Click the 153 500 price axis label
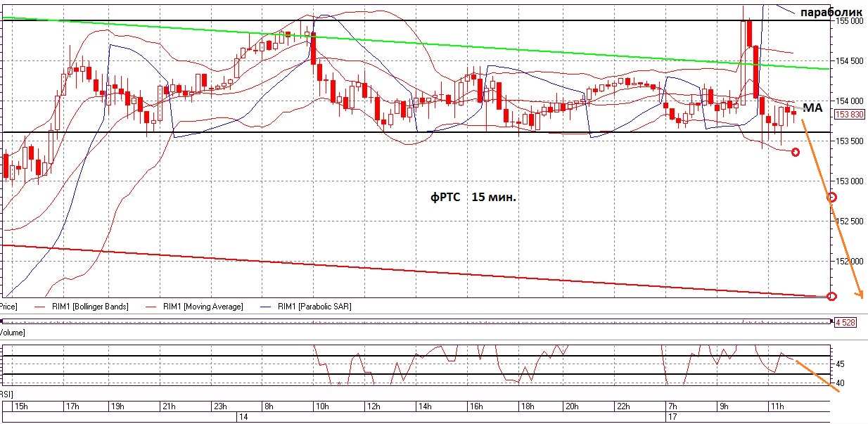This screenshot has width=868, height=424. [x=850, y=141]
